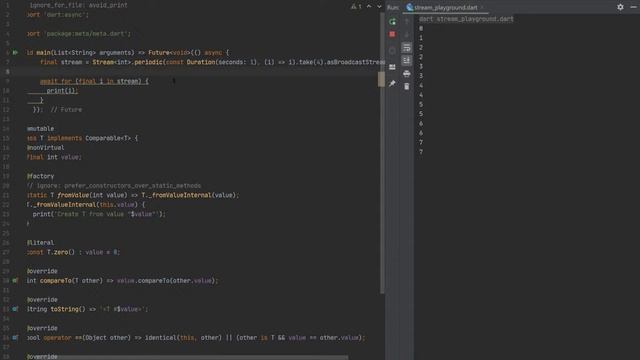The image size is (640, 360).
Task: Rerun stream_playground.dart with the green rerun icon
Action: pyautogui.click(x=392, y=22)
